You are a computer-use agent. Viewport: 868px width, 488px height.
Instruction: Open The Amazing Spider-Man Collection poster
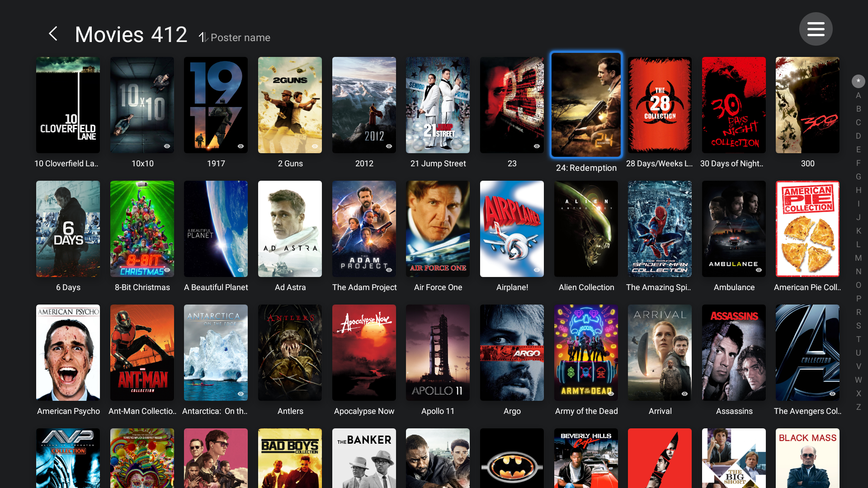point(660,229)
